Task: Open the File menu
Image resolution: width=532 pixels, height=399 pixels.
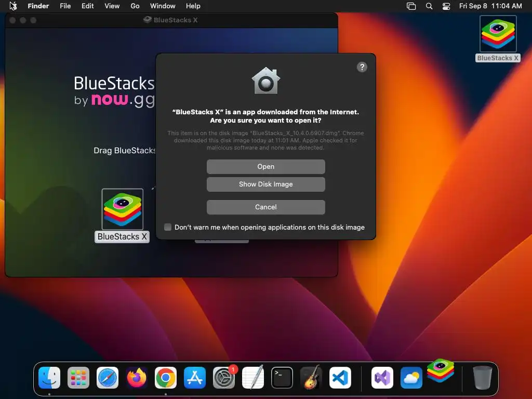Action: (65, 6)
